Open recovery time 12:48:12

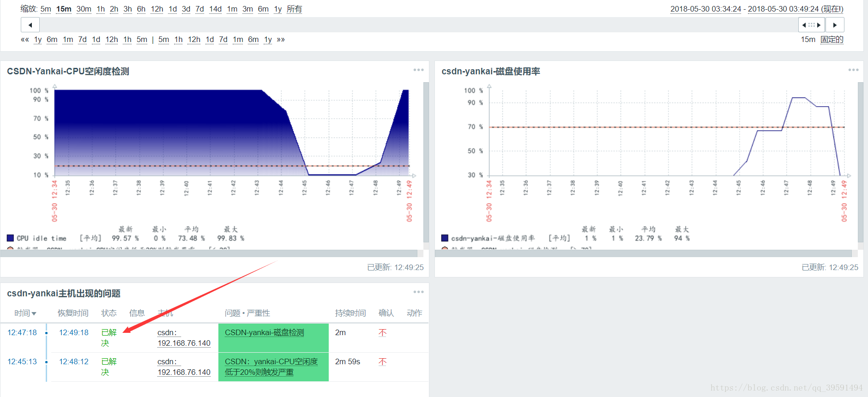[74, 361]
